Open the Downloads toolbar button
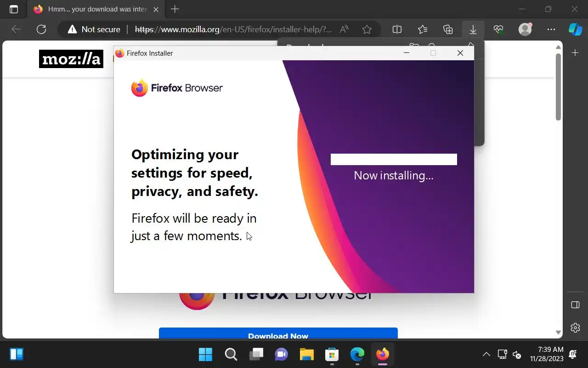Image resolution: width=588 pixels, height=368 pixels. tap(473, 29)
